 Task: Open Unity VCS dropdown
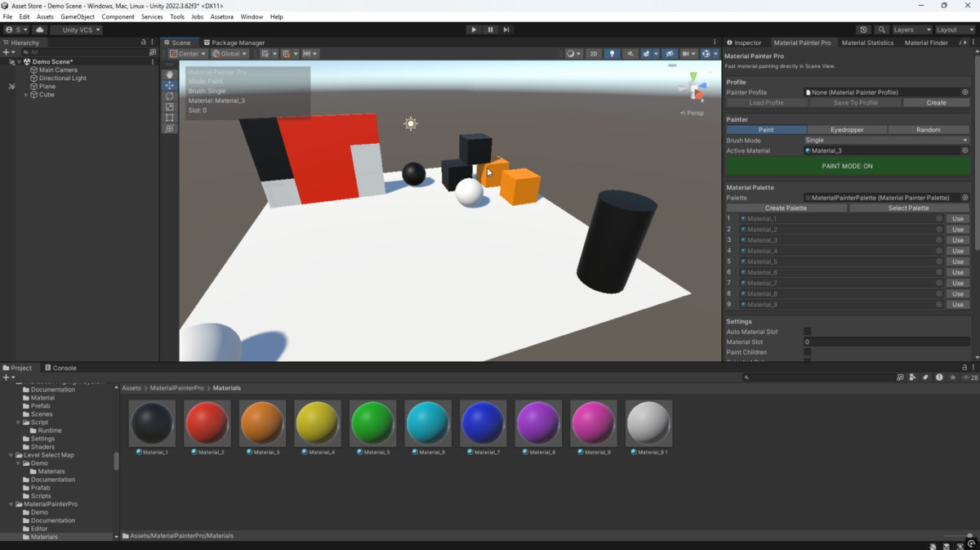pyautogui.click(x=77, y=29)
